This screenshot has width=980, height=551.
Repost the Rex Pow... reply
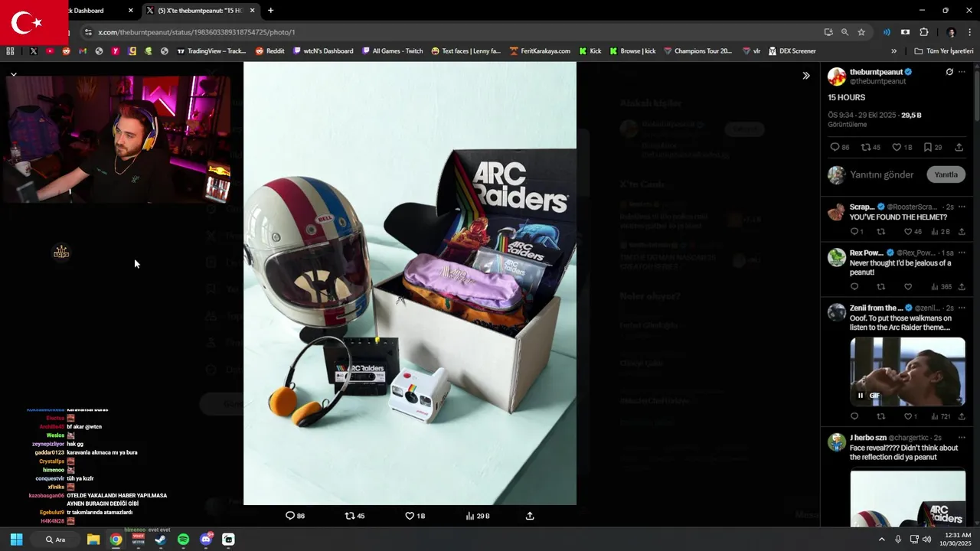pyautogui.click(x=881, y=287)
